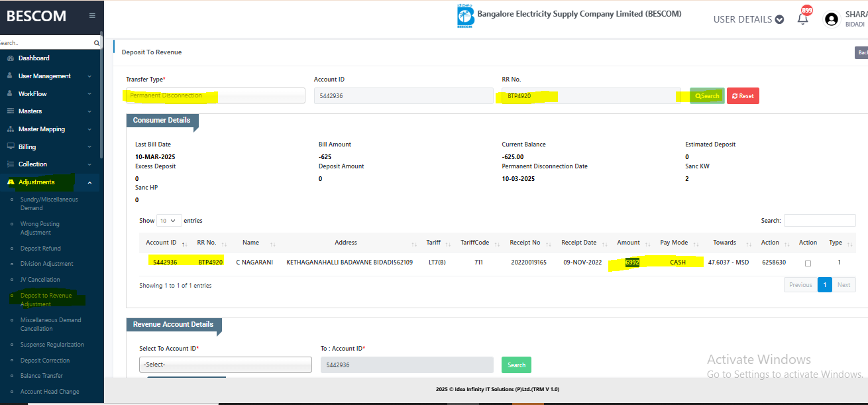Focus the top Account ID input field
Image resolution: width=868 pixels, height=405 pixels.
coord(403,96)
